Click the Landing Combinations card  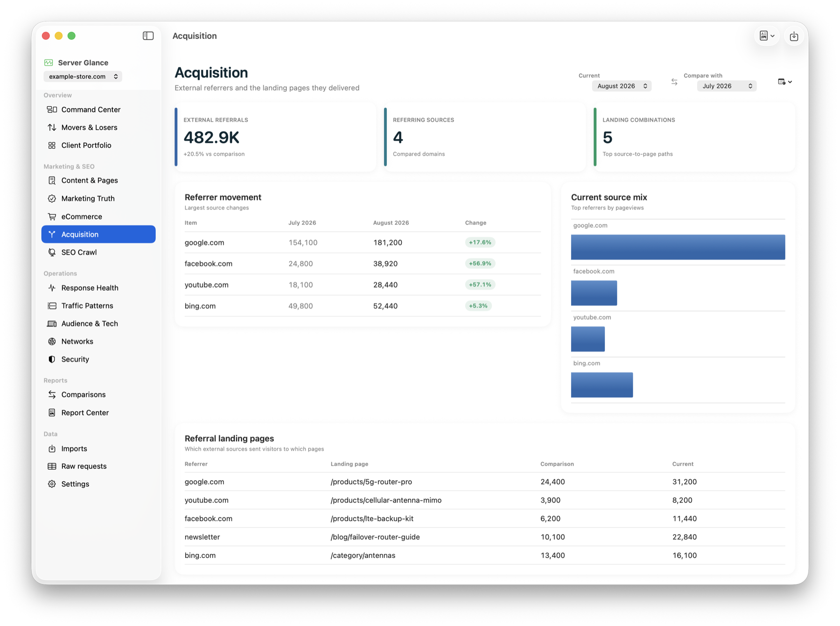694,137
